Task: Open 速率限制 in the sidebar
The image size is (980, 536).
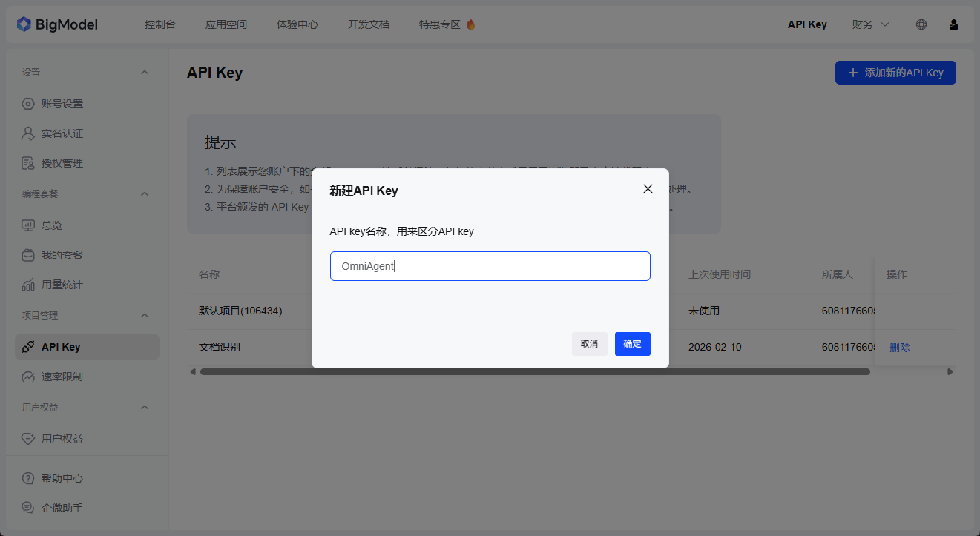Action: [x=62, y=377]
